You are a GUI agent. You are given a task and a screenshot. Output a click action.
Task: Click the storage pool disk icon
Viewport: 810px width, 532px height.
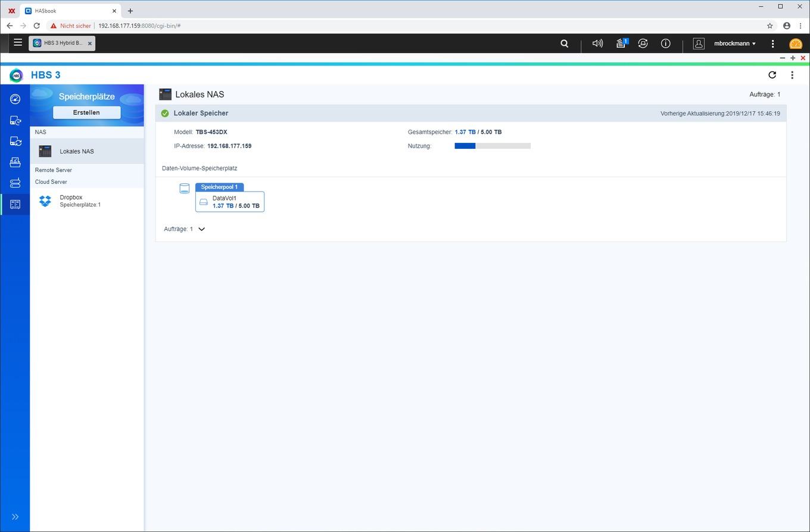185,189
